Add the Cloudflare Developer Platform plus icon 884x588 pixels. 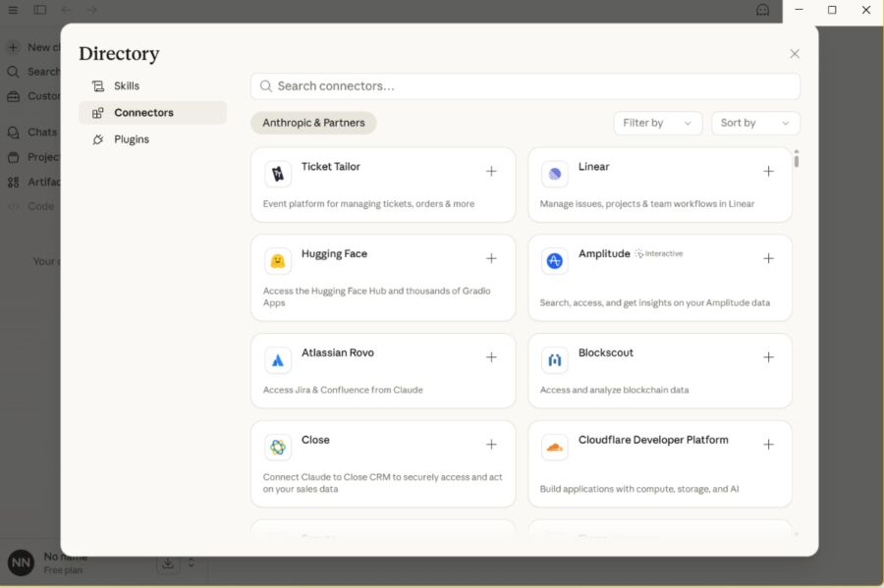coord(768,445)
